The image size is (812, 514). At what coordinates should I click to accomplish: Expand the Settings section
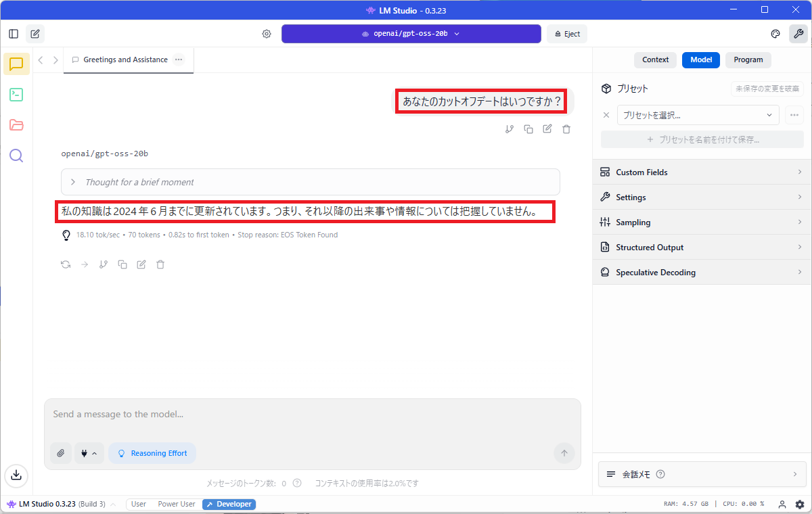(702, 197)
